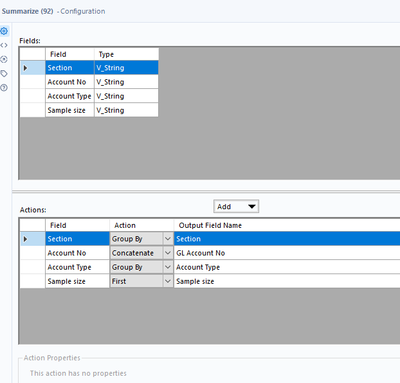Click the Type column header in Fields

127,54
